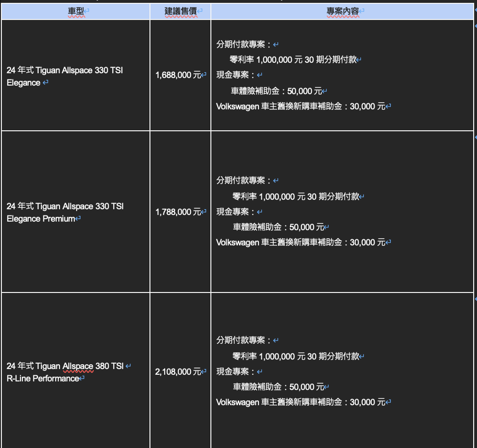
Task: Click the 專案內容 header cell
Action: [342, 11]
